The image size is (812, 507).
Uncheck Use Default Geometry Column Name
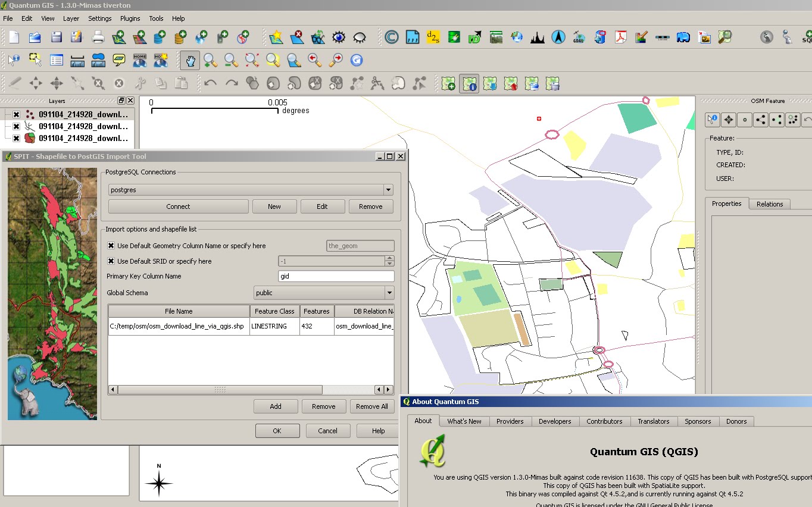click(111, 246)
